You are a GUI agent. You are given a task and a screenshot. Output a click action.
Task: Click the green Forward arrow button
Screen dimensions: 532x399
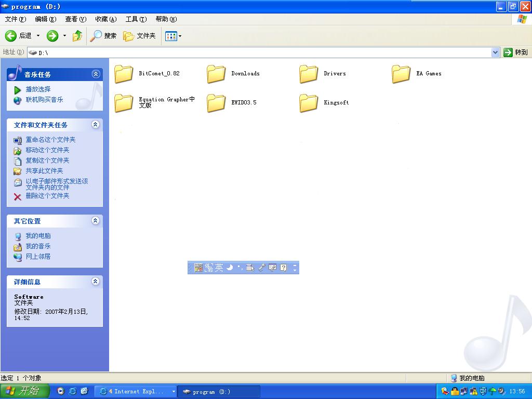[52, 36]
